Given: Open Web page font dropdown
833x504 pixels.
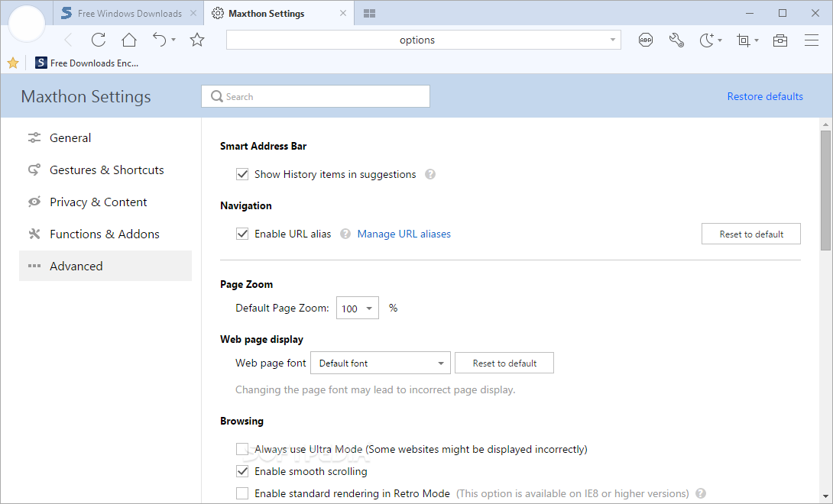Looking at the screenshot, I should pyautogui.click(x=381, y=363).
